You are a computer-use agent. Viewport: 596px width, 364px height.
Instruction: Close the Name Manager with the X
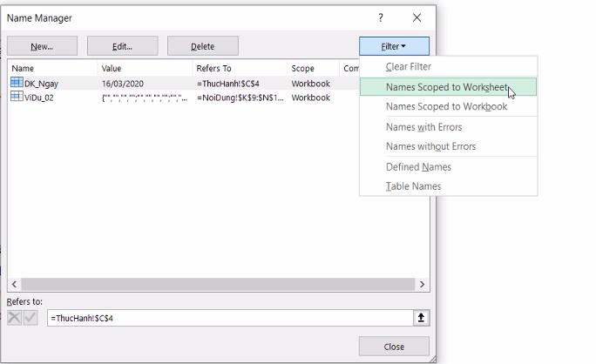(417, 18)
